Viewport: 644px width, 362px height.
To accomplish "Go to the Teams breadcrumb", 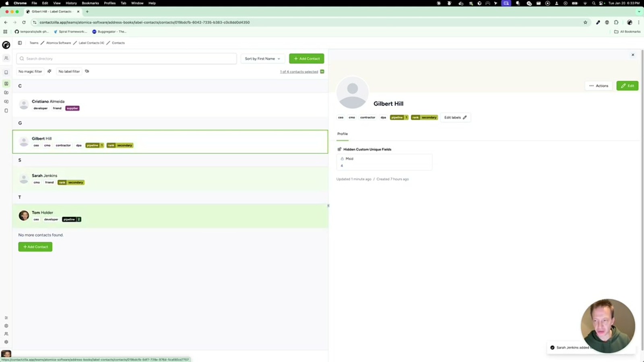I will (34, 43).
